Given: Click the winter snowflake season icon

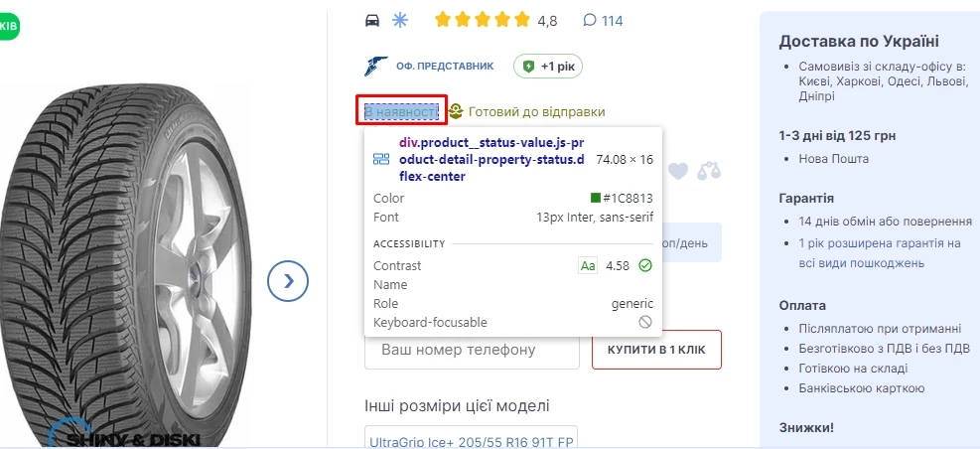Looking at the screenshot, I should tap(399, 21).
